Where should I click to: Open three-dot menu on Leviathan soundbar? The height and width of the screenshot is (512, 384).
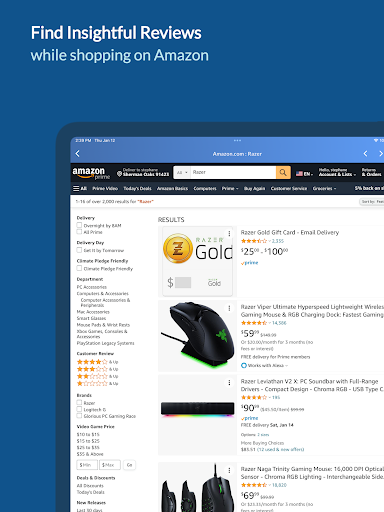(229, 383)
